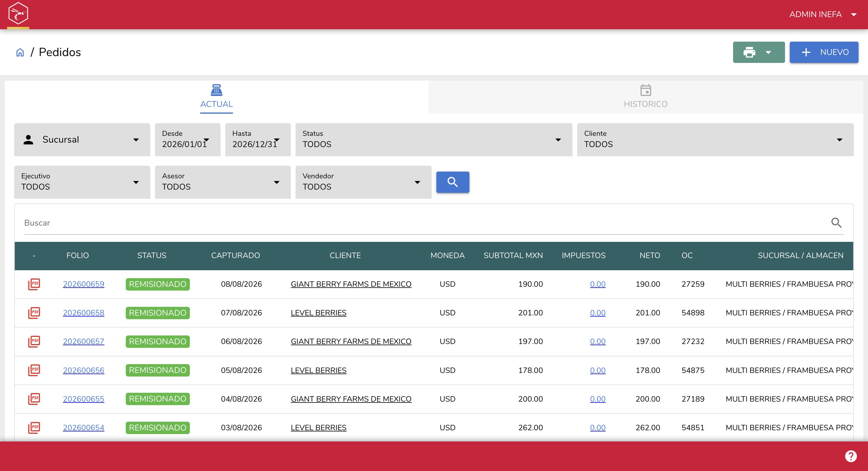Click magnifier icon in Buscar field
The image size is (868, 471).
click(836, 223)
